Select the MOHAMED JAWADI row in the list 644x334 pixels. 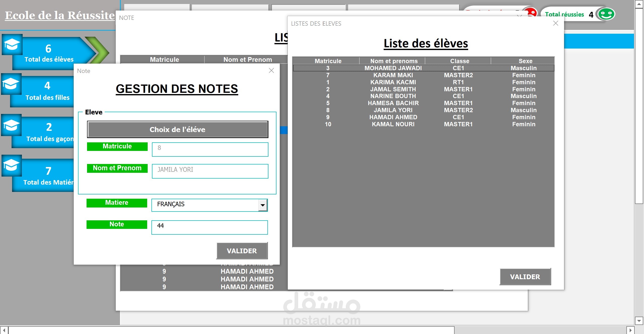(393, 68)
